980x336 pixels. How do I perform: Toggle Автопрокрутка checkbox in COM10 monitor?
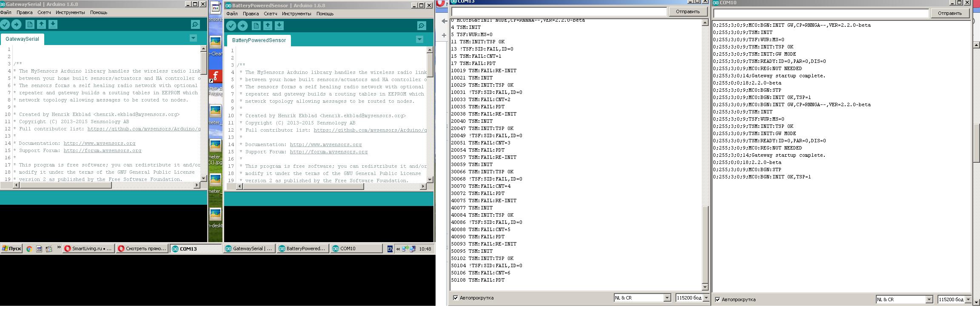pos(718,299)
